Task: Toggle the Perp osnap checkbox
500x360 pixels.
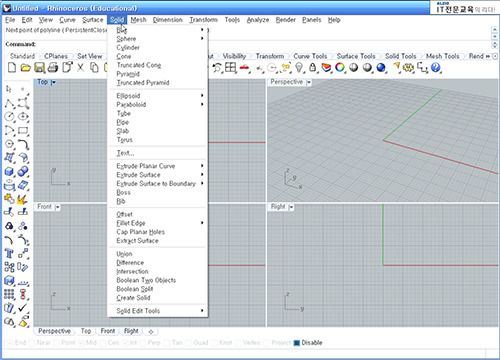Action: [144, 343]
